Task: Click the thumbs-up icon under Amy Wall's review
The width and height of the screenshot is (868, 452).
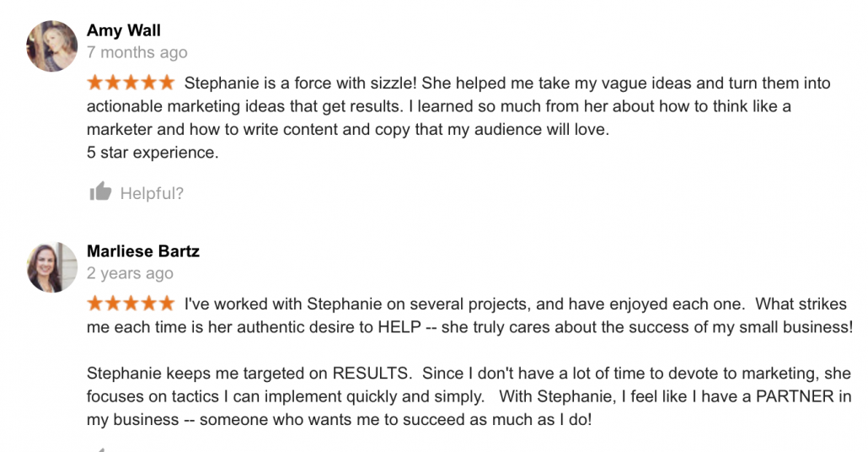Action: coord(101,191)
